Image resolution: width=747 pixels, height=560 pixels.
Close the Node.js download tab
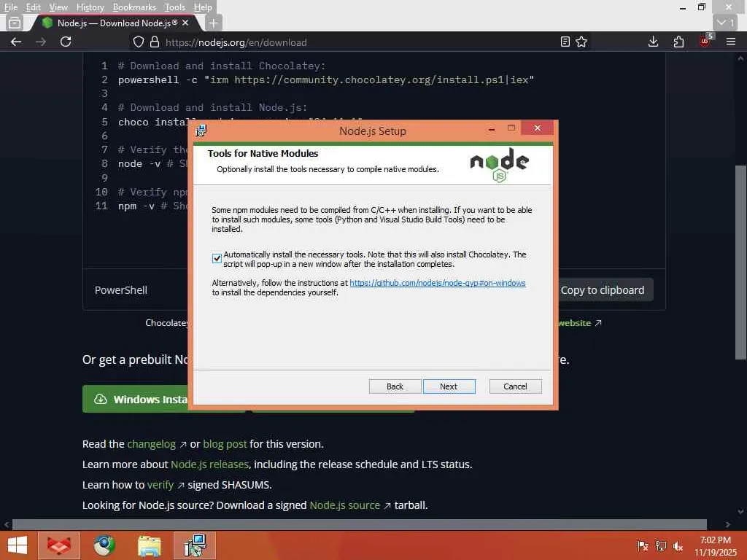pos(185,23)
